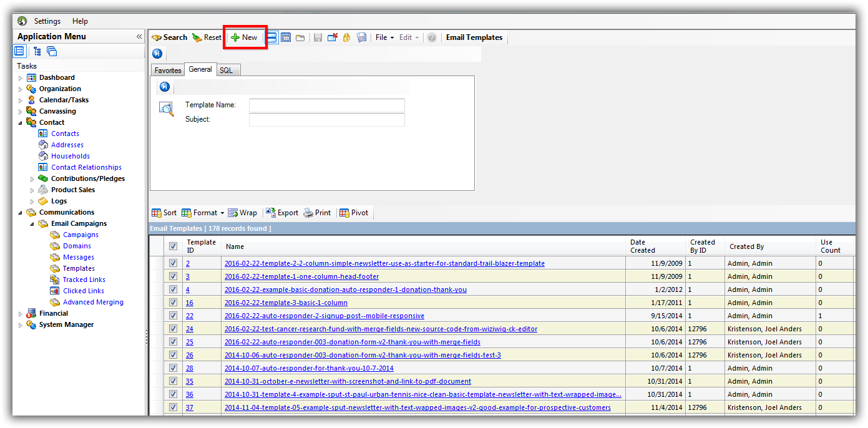Expand the Financial tree node

coord(20,314)
